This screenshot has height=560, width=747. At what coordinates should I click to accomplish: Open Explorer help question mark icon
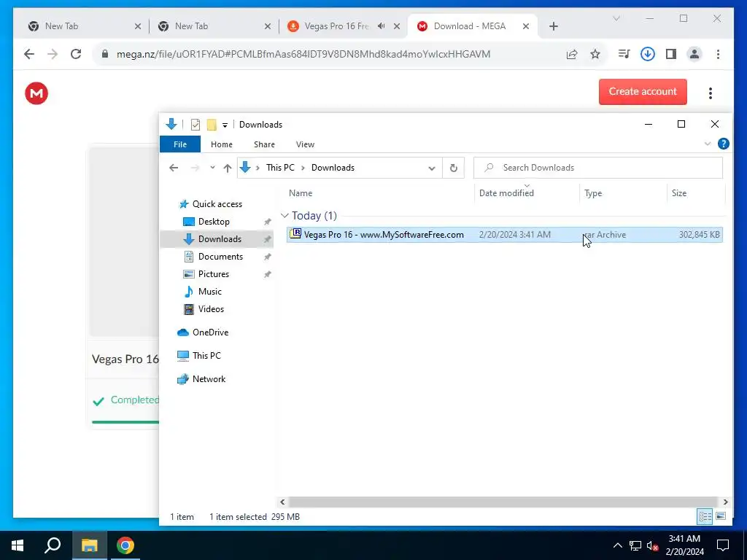[x=723, y=144]
